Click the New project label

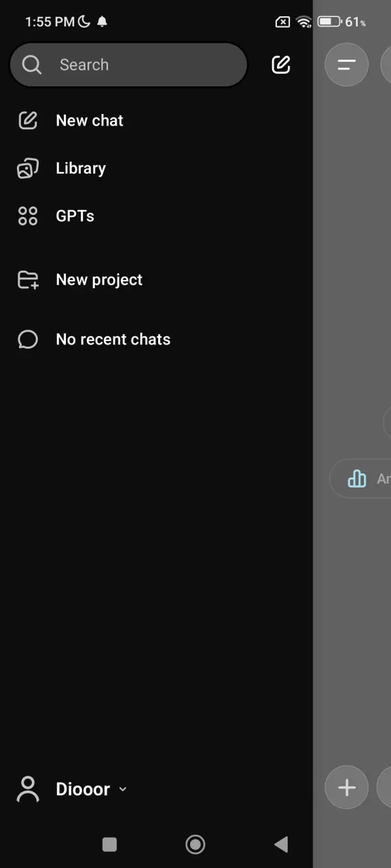(99, 280)
